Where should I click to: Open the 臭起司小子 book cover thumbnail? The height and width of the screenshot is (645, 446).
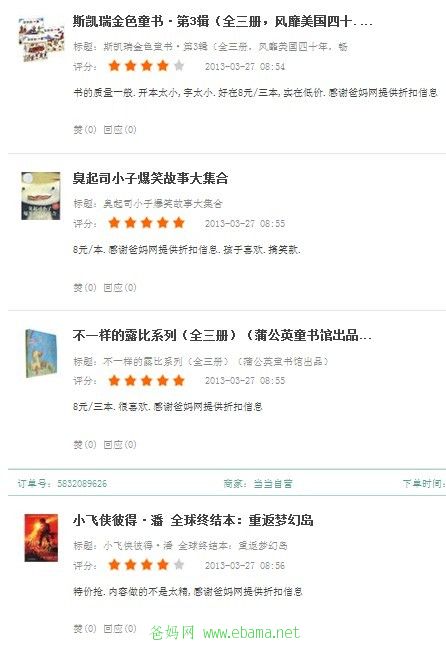coord(41,196)
